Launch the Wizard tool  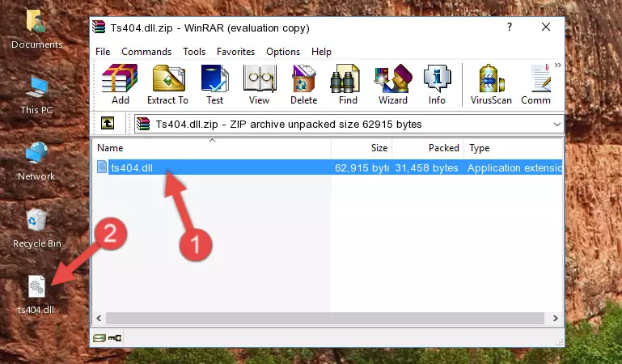[x=393, y=84]
